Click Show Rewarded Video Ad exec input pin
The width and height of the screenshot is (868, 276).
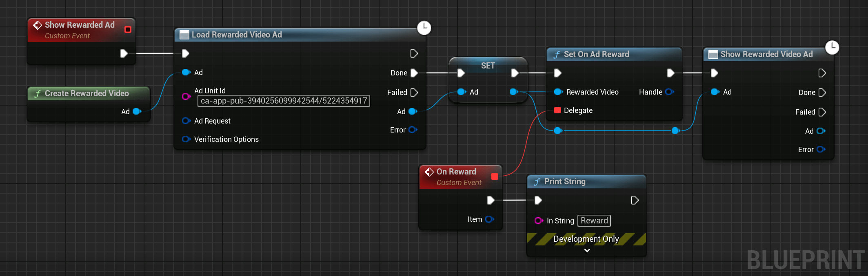click(714, 73)
